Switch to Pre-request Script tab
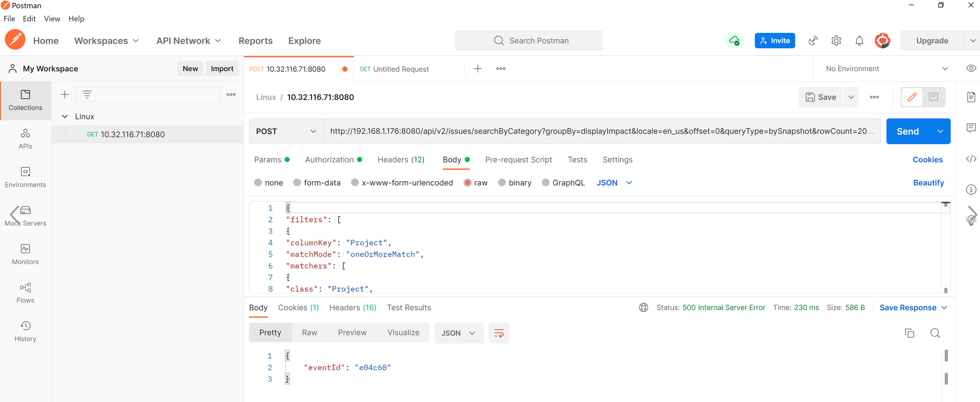This screenshot has height=402, width=980. pos(519,160)
